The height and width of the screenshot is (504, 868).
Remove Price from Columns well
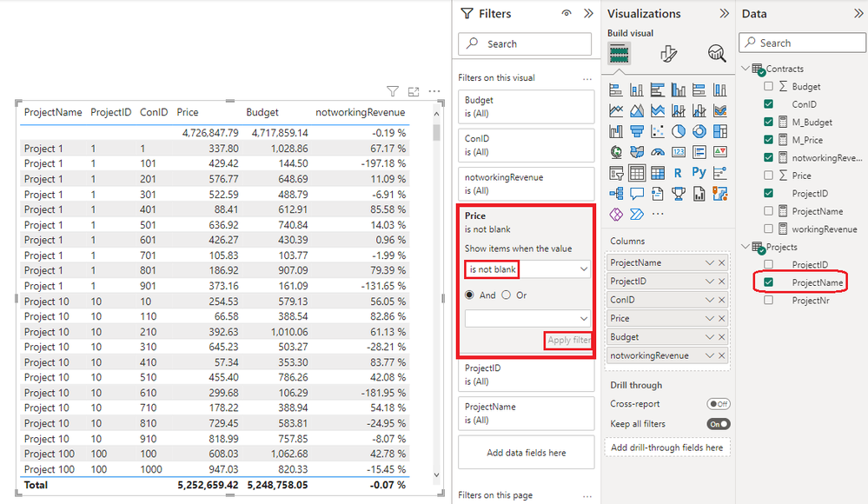click(722, 318)
